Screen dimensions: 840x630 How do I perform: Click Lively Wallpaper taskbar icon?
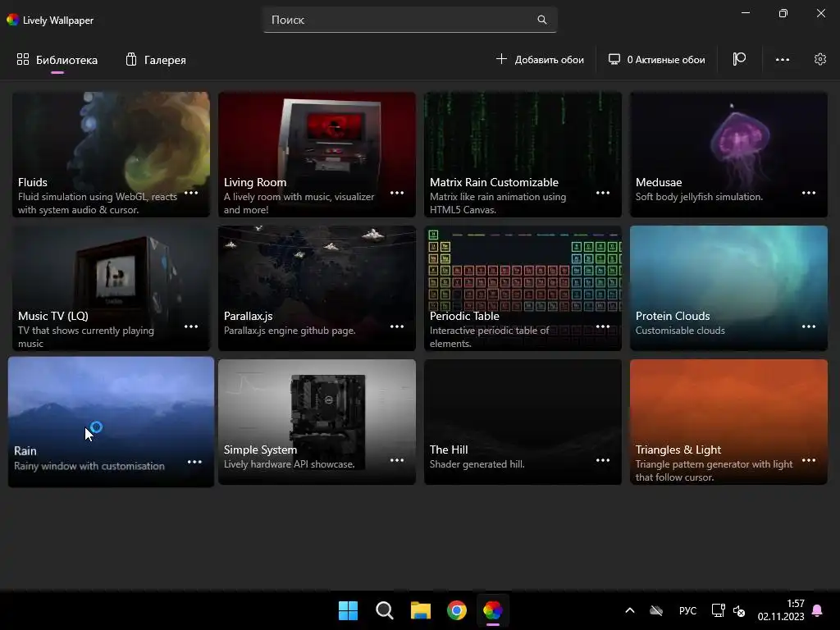(x=493, y=610)
